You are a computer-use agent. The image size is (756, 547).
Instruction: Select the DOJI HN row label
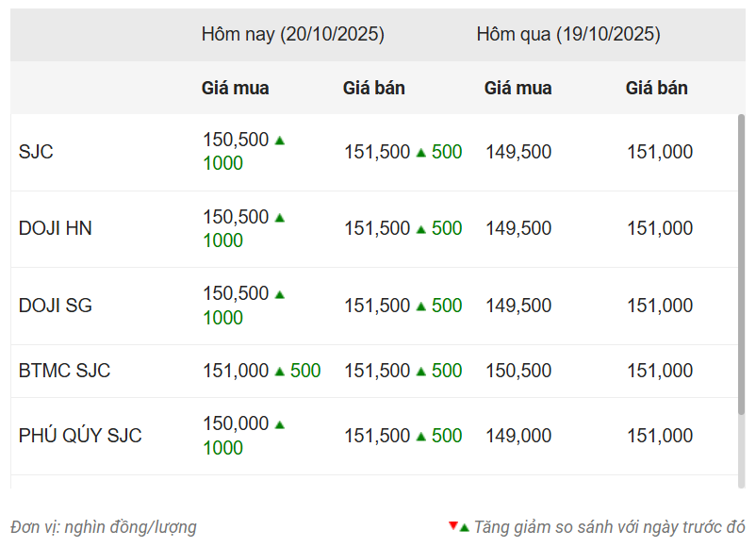55,229
